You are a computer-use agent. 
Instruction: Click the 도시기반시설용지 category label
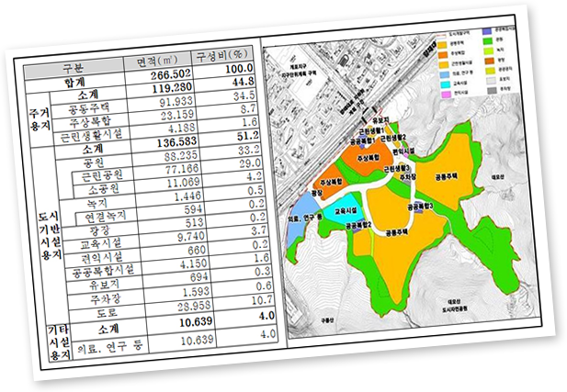point(51,235)
